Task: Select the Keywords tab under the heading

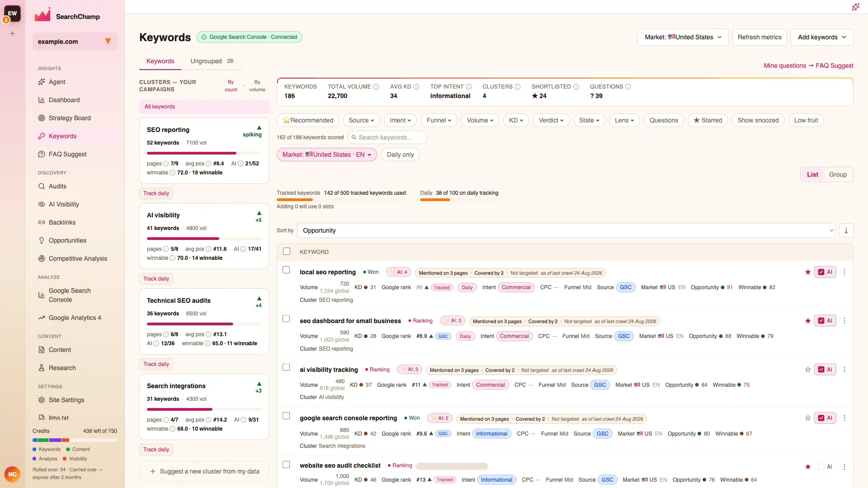Action: tap(160, 61)
